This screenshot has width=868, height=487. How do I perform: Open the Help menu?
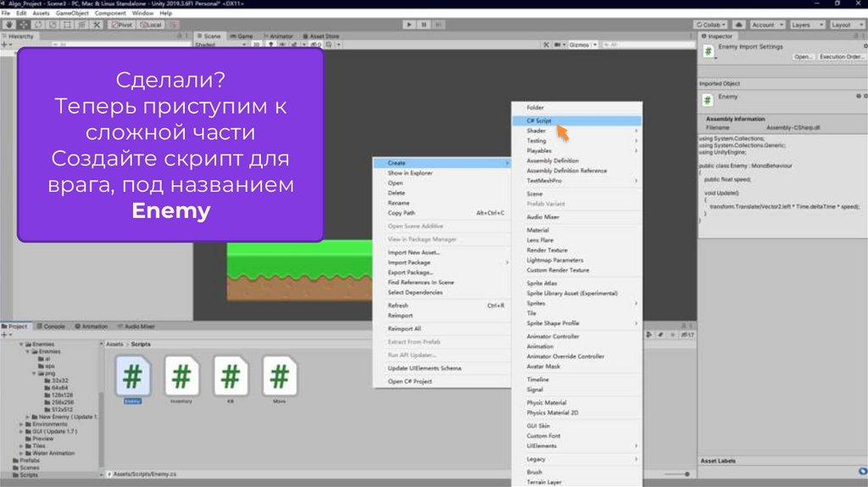(x=166, y=13)
